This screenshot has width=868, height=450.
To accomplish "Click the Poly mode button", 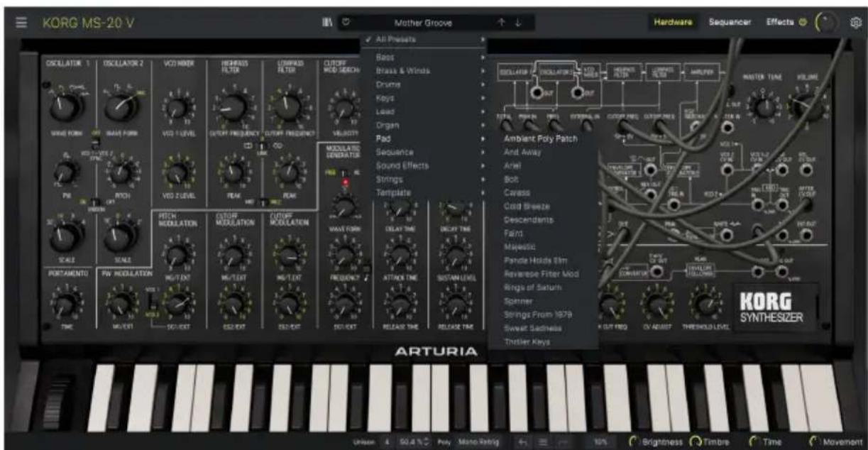I will point(444,442).
